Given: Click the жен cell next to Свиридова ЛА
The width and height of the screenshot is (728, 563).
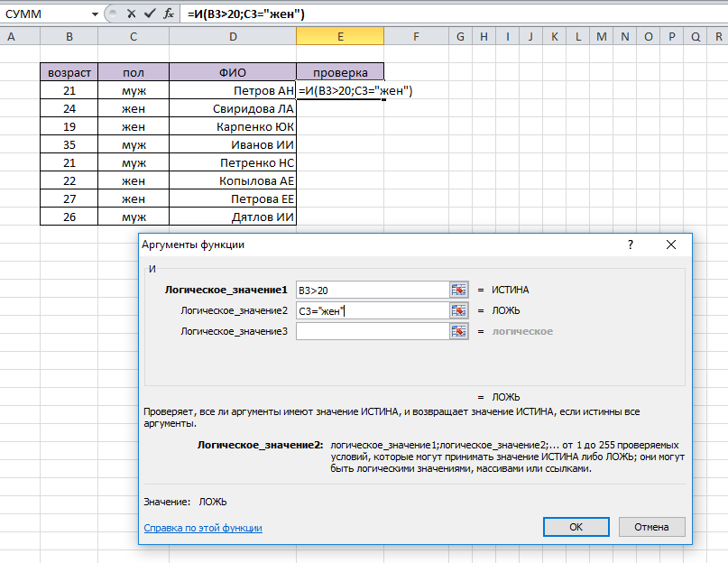Looking at the screenshot, I should point(134,108).
